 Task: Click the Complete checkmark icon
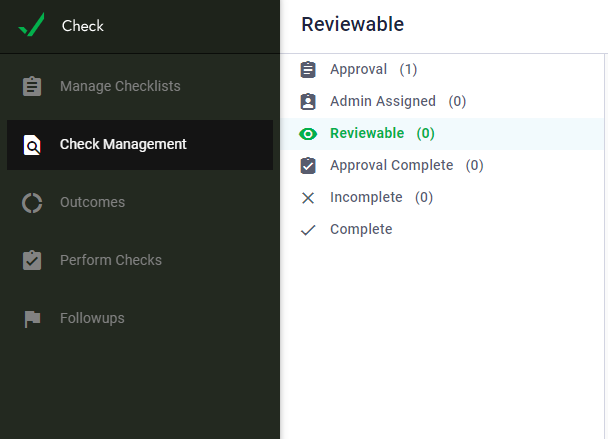coord(308,230)
